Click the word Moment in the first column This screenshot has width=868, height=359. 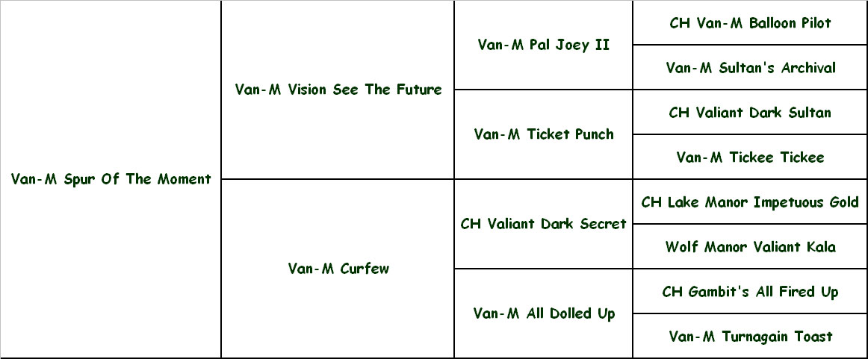tap(184, 179)
